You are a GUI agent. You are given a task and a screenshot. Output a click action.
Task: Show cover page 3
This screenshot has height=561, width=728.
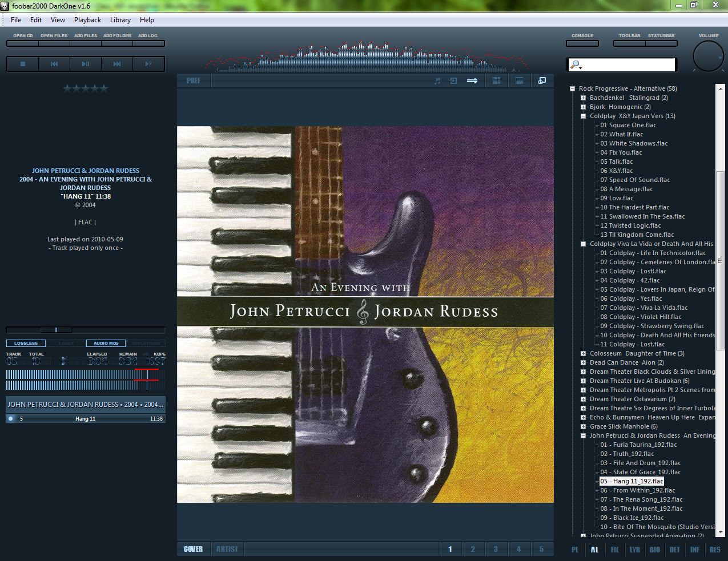[x=496, y=549]
